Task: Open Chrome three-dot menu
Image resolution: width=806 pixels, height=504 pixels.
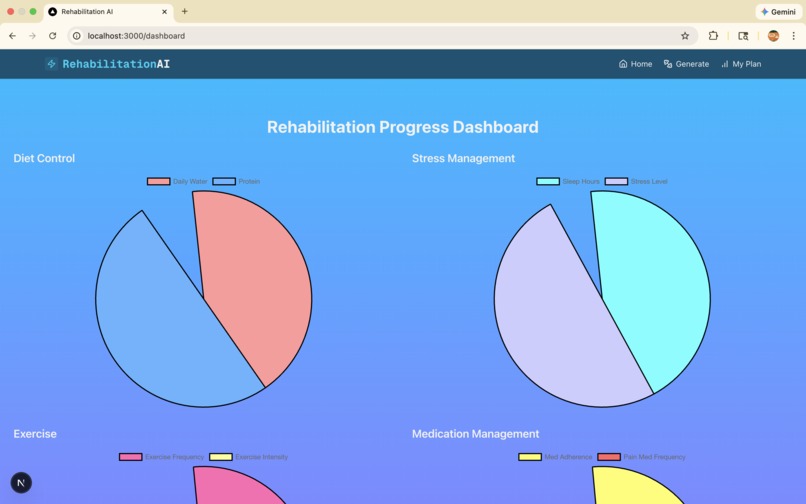Action: (793, 36)
